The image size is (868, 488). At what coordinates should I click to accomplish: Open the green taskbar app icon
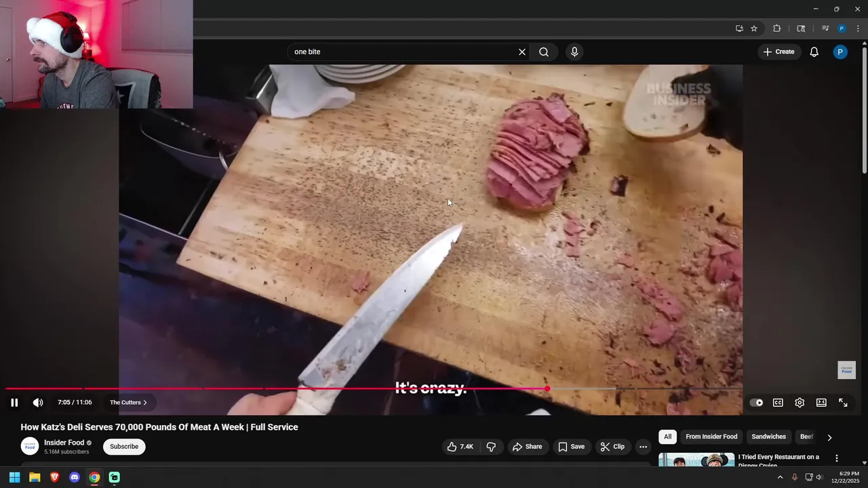pos(115,478)
